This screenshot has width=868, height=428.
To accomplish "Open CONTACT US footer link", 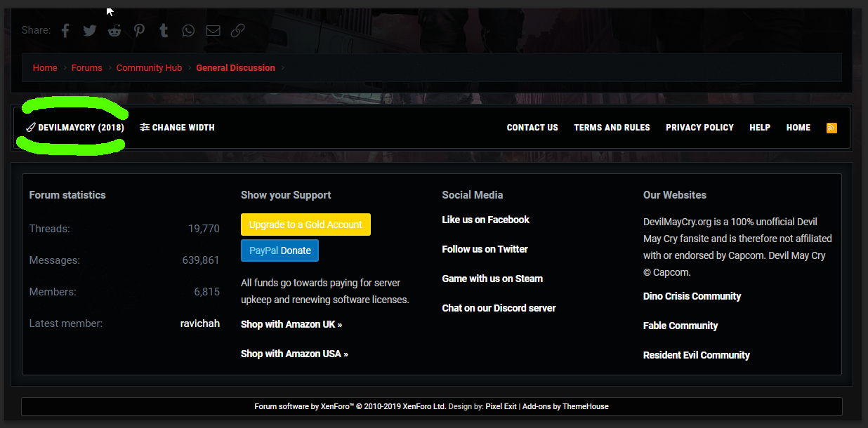I will (x=532, y=128).
